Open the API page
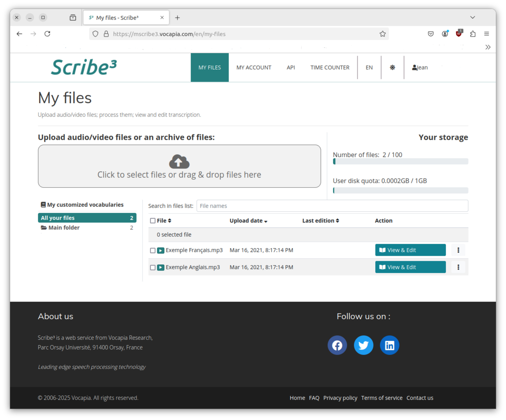Viewport: 506px width, 420px height. click(x=291, y=67)
